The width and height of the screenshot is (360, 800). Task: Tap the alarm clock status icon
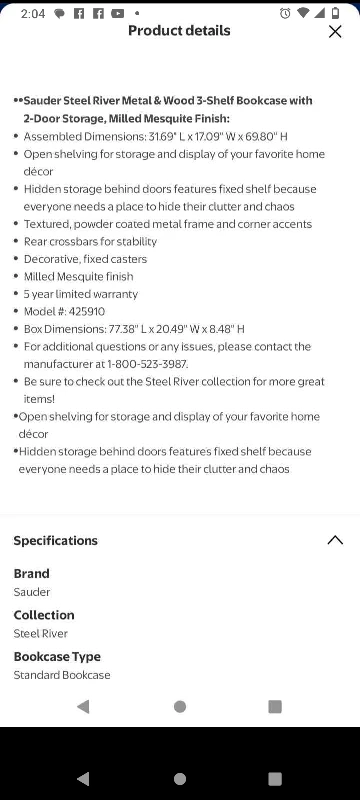click(x=285, y=14)
